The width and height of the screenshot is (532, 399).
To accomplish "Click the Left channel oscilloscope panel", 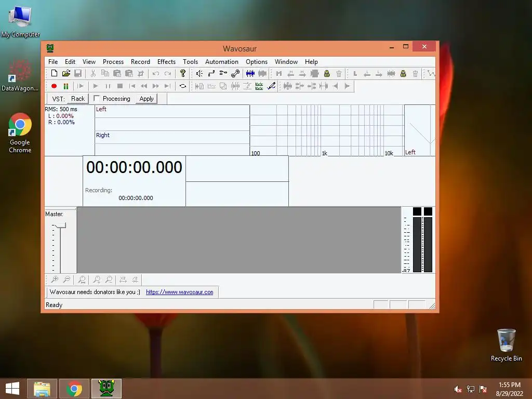I will 172,118.
